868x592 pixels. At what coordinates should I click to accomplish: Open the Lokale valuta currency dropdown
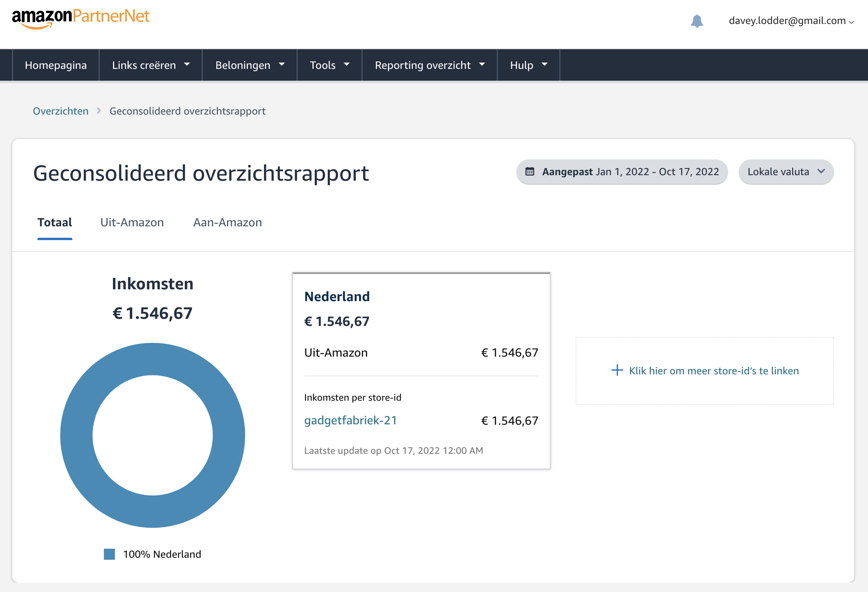786,172
